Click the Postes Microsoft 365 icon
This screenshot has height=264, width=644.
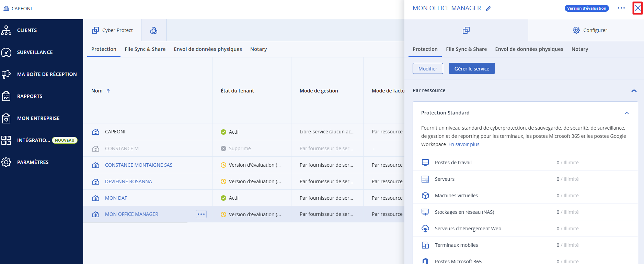click(x=425, y=261)
